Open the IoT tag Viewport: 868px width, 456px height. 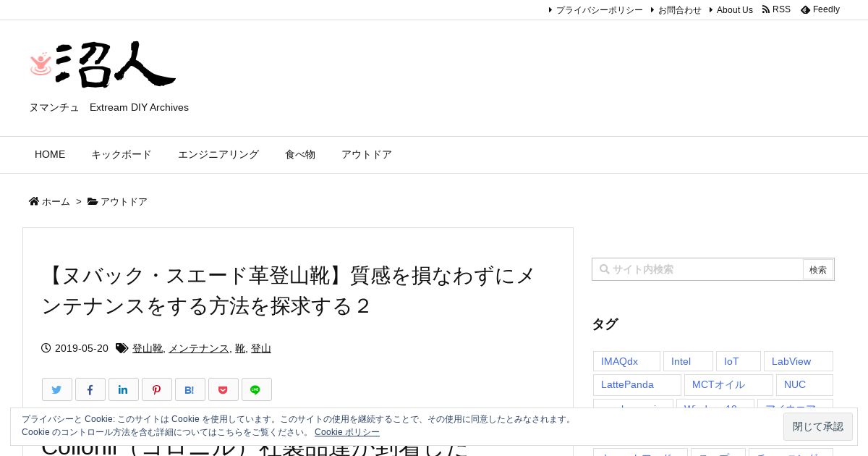pyautogui.click(x=739, y=361)
